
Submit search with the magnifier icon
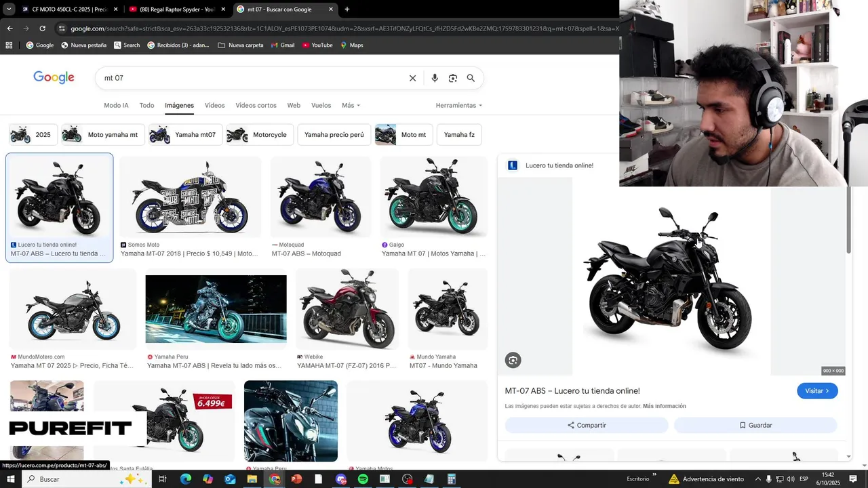[471, 78]
